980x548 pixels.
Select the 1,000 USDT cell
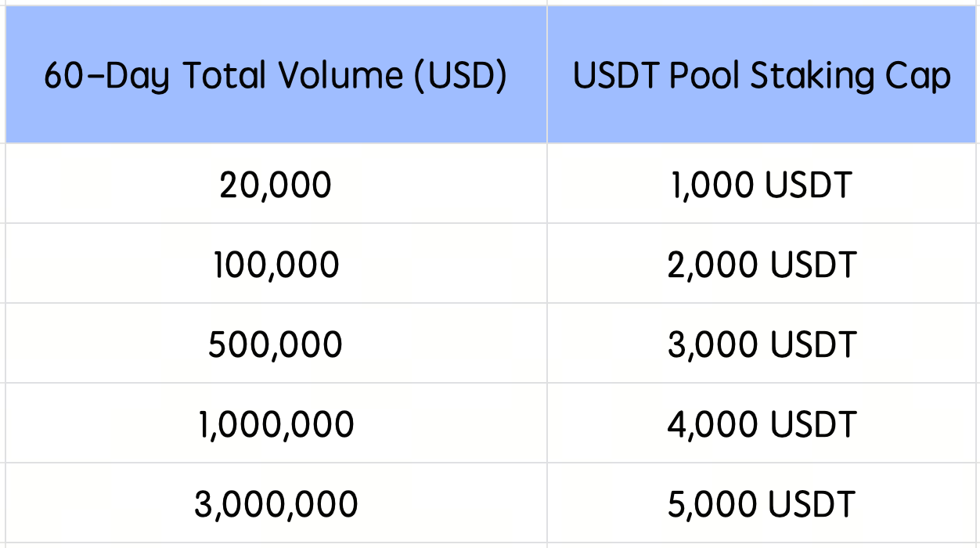pos(762,185)
